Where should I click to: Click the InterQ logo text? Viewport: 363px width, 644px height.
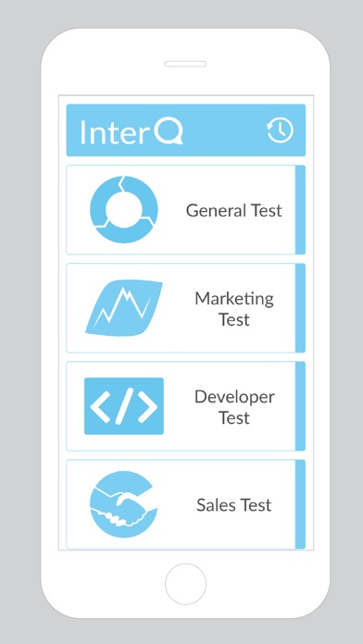[x=131, y=131]
